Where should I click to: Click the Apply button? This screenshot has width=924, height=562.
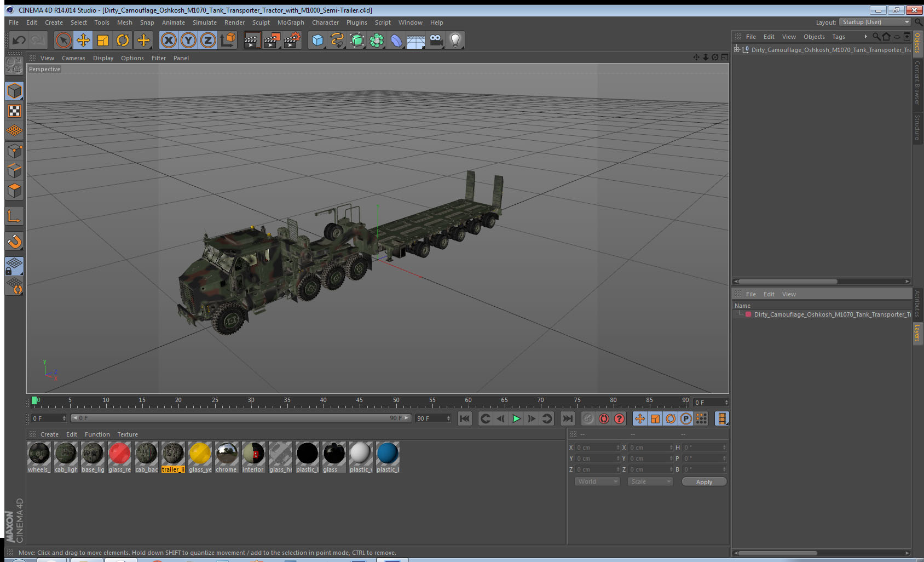point(704,482)
